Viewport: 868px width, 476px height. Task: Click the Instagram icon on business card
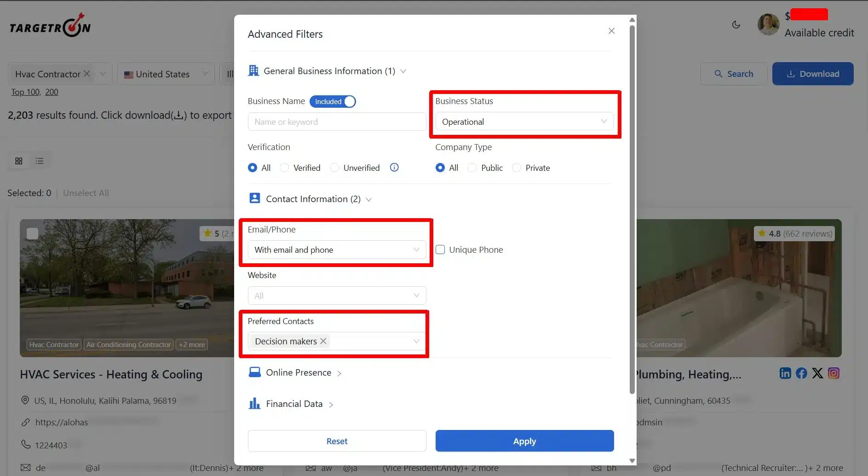[x=834, y=373]
